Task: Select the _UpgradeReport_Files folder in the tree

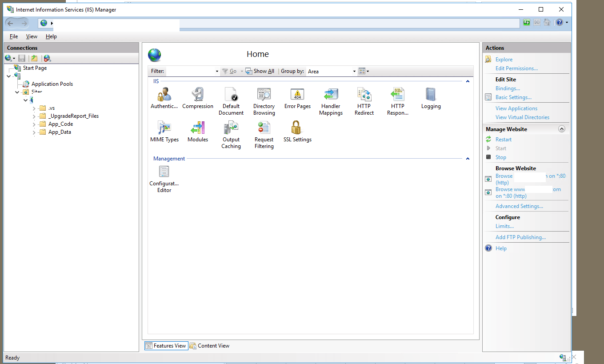Action: [x=73, y=116]
